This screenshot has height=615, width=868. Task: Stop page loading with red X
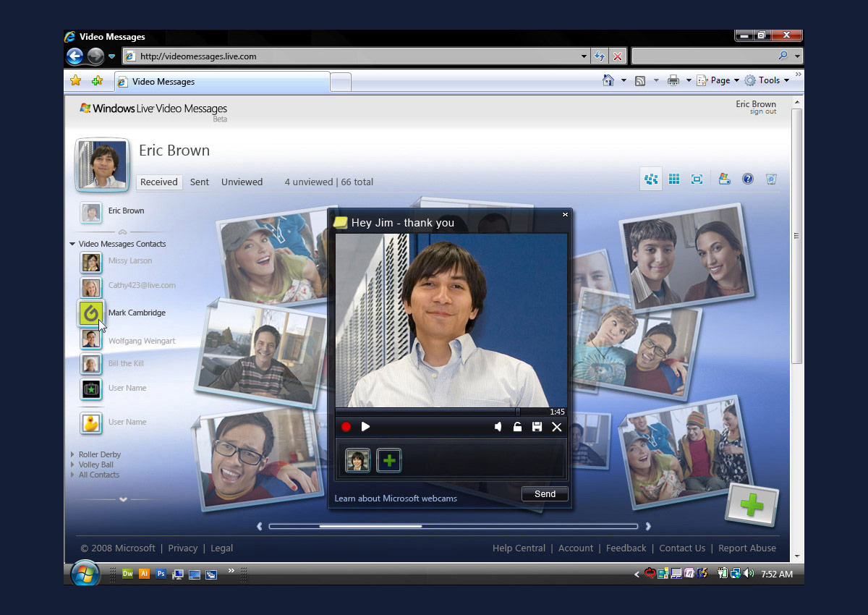(618, 56)
